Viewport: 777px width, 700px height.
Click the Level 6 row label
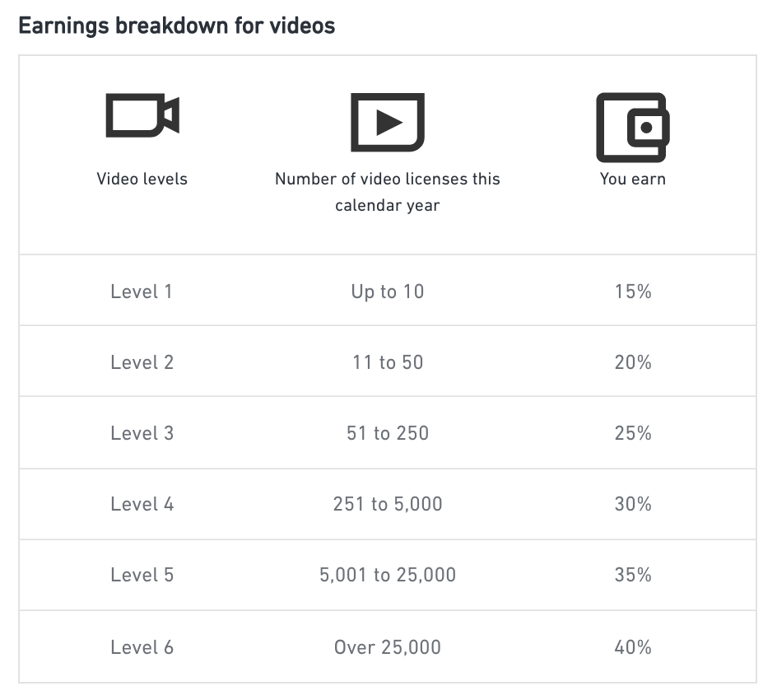(142, 647)
